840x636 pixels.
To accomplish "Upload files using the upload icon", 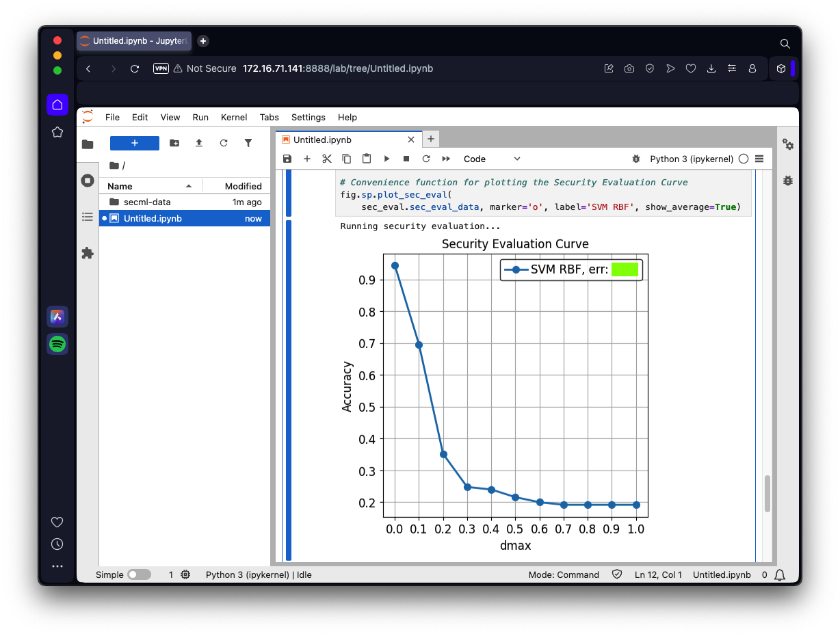I will click(199, 143).
